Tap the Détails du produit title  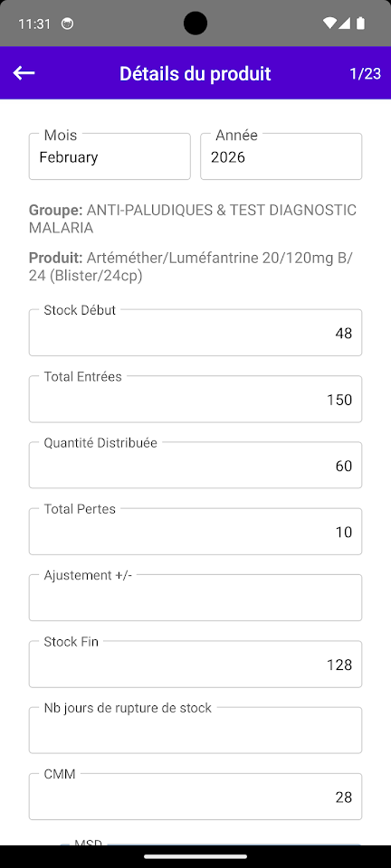(x=195, y=73)
